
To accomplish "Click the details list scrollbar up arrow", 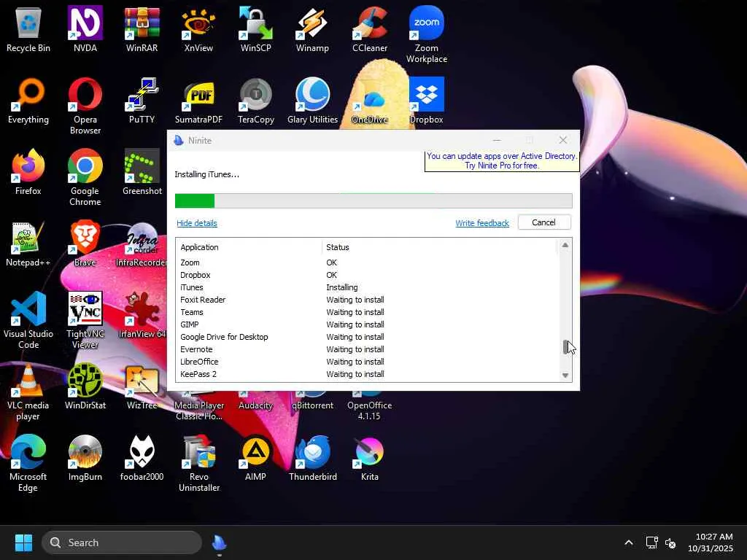I will coord(565,245).
